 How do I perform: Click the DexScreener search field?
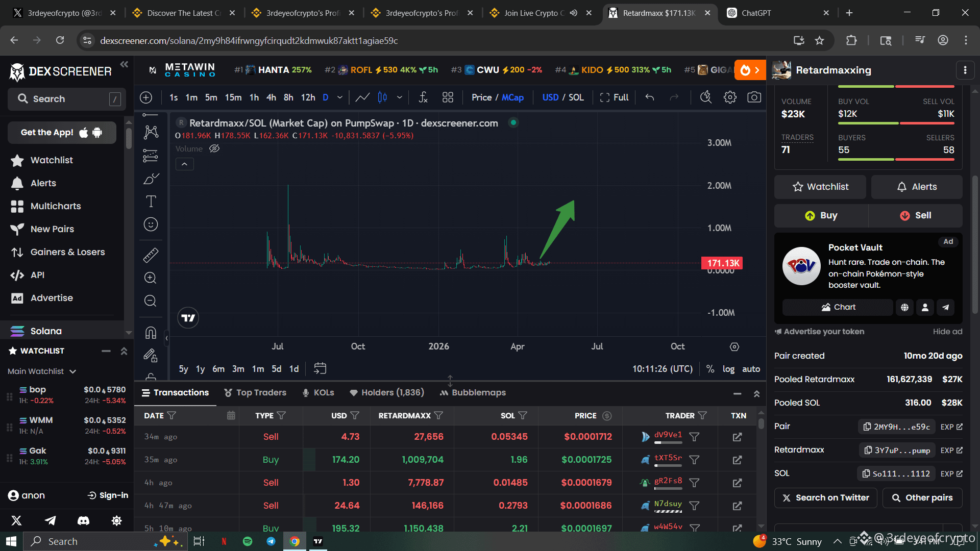[66, 99]
